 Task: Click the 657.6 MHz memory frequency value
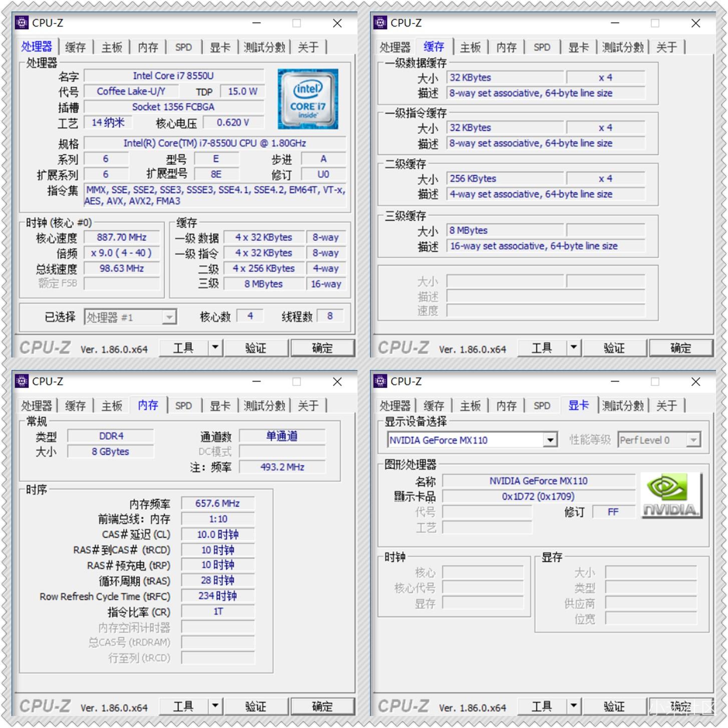(218, 503)
